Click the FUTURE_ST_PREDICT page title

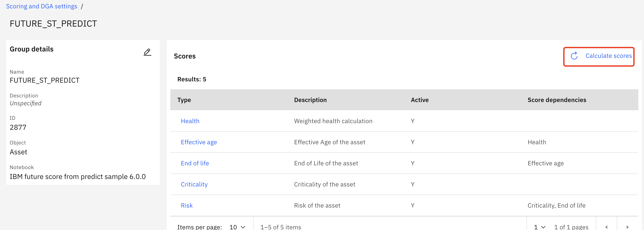coord(53,24)
